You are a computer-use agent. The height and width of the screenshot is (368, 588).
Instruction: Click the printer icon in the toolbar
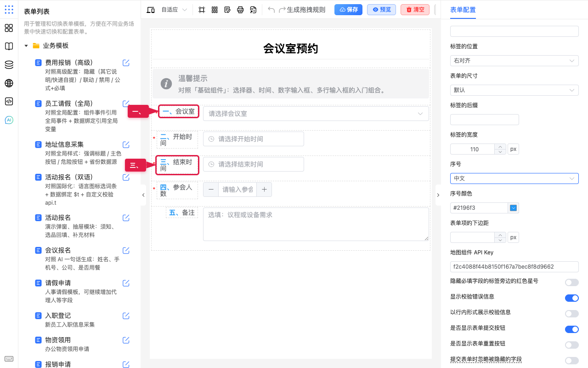click(240, 10)
